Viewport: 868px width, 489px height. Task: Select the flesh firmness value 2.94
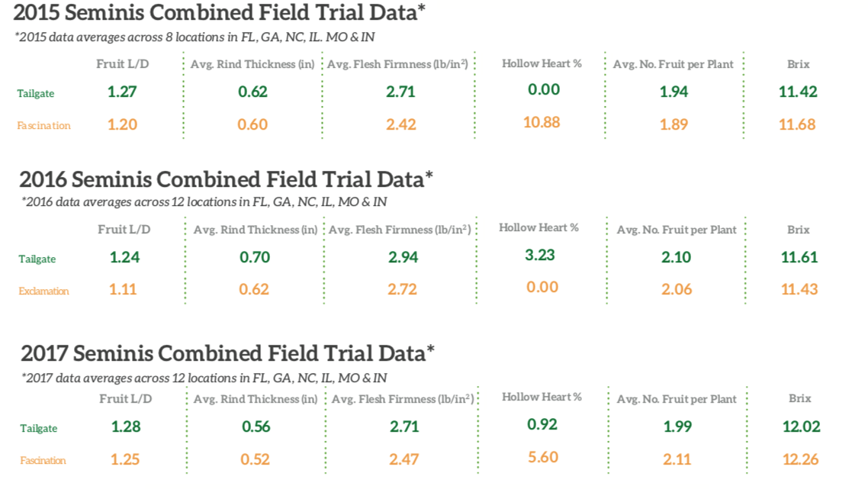(x=403, y=258)
